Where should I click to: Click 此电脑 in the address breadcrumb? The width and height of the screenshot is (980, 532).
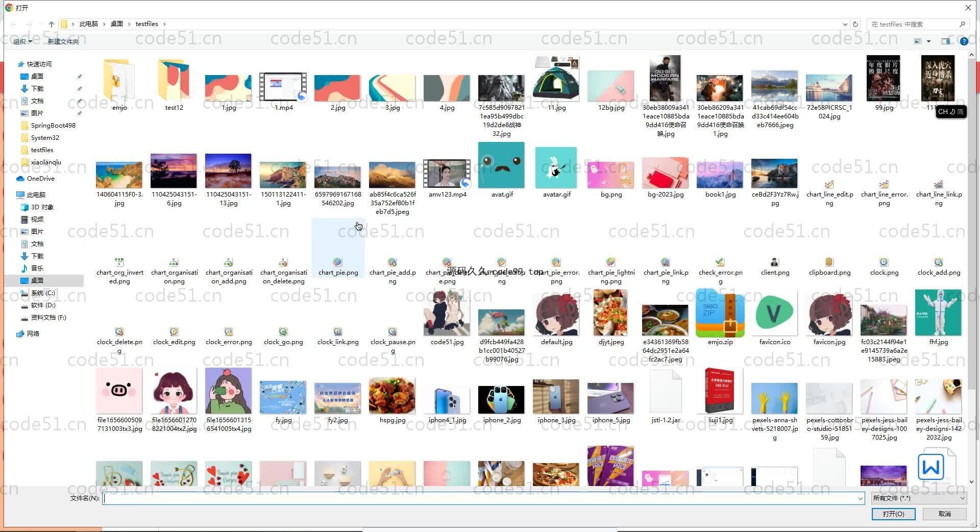(x=88, y=24)
